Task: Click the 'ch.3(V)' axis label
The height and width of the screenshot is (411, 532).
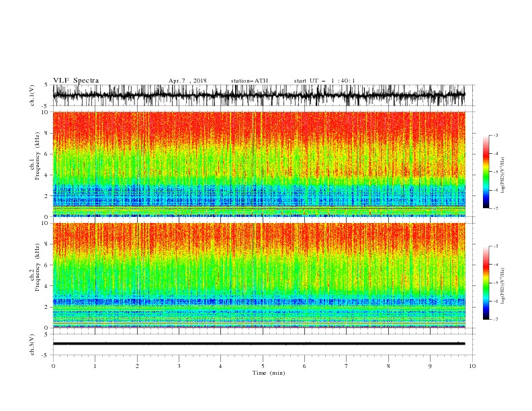Action: pos(32,345)
